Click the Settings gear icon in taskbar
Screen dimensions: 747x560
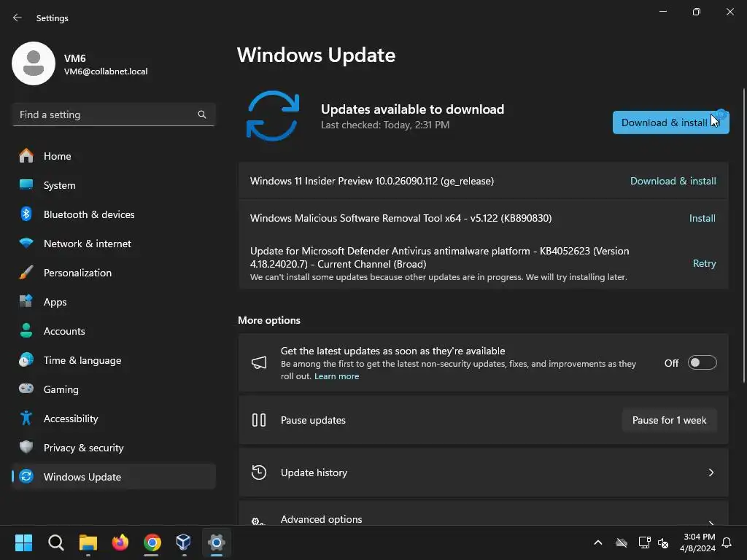(x=216, y=542)
